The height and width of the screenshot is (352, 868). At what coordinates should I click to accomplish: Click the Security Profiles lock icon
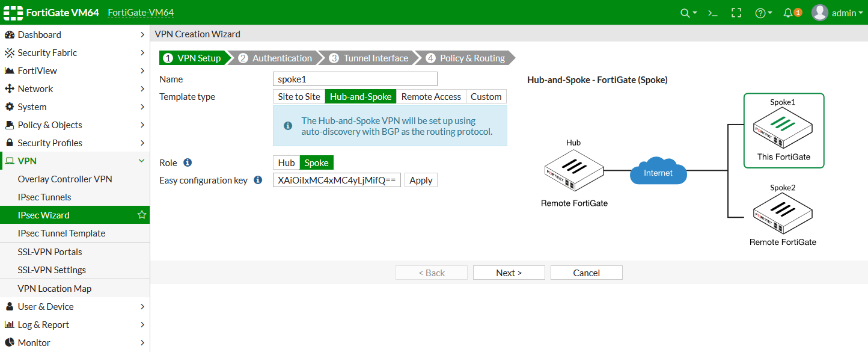point(9,143)
